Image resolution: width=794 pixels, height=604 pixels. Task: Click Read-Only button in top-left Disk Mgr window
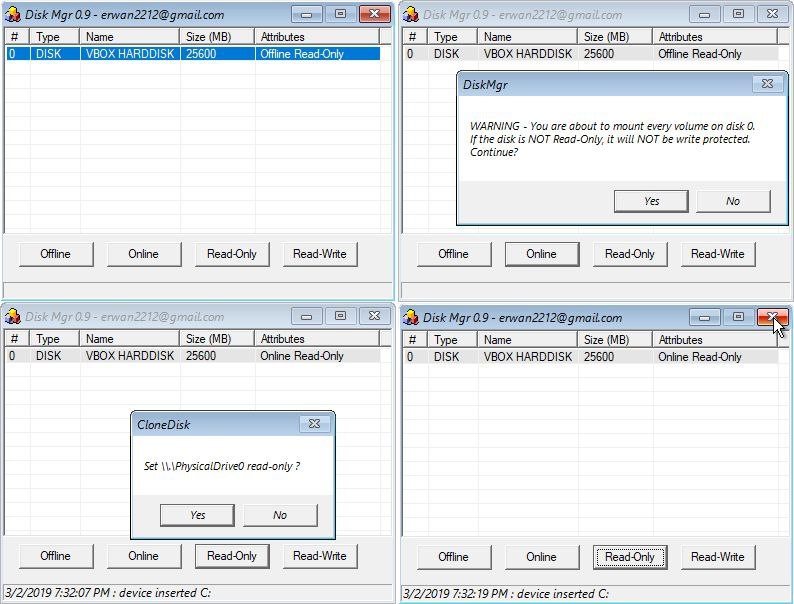pyautogui.click(x=232, y=254)
